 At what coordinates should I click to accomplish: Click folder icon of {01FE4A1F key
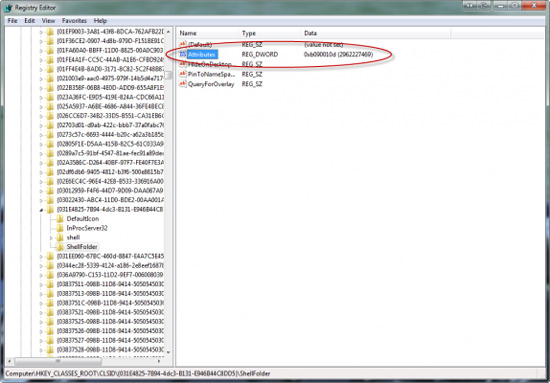coord(50,60)
